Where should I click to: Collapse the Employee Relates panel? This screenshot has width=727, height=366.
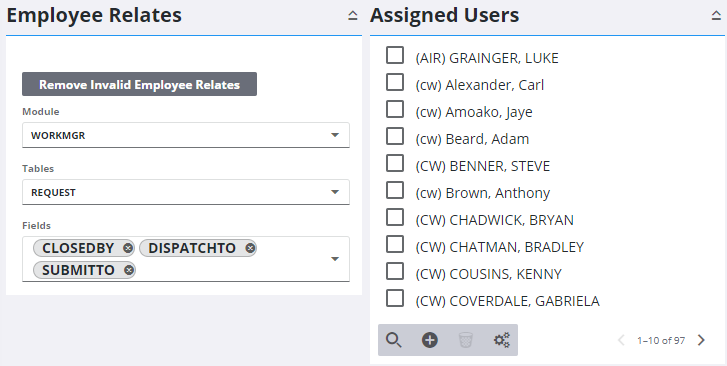click(353, 16)
